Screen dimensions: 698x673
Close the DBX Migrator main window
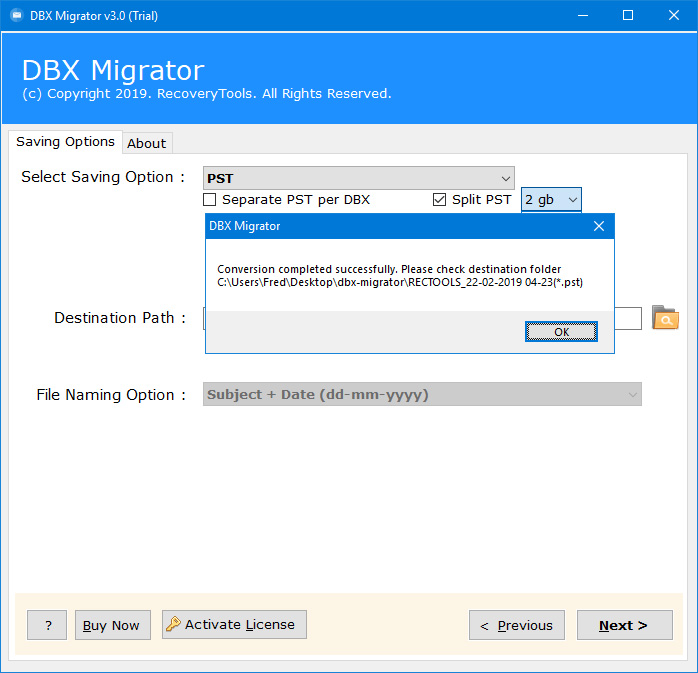(674, 16)
